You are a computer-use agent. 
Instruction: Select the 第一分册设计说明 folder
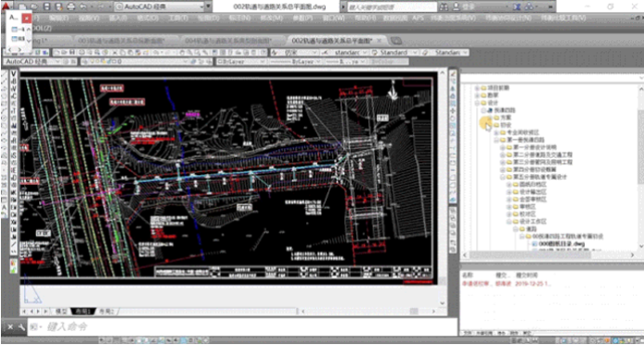click(535, 147)
